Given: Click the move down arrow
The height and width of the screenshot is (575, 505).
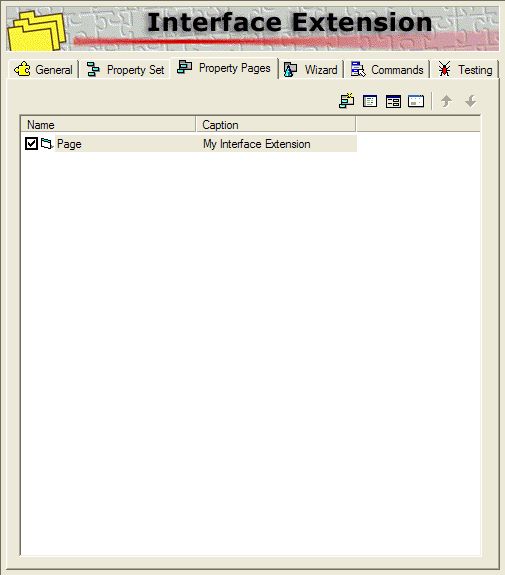Looking at the screenshot, I should click(x=471, y=101).
